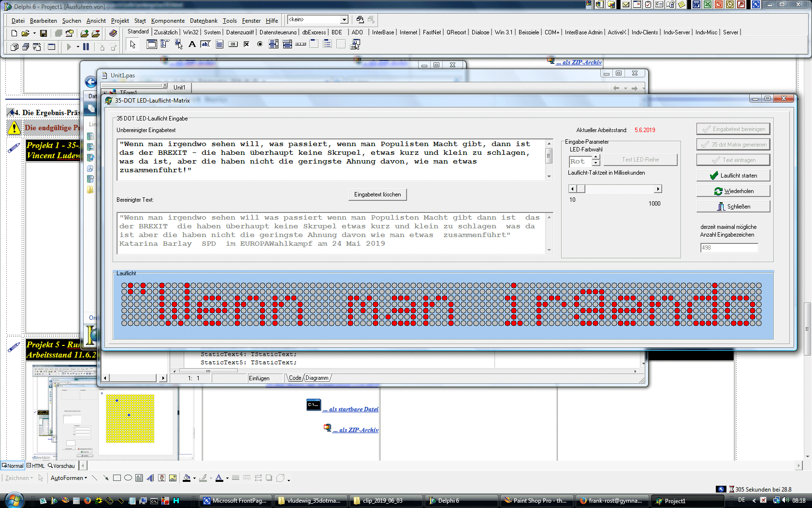The width and height of the screenshot is (812, 508).
Task: Select the Memo component icon
Action: tap(219, 45)
